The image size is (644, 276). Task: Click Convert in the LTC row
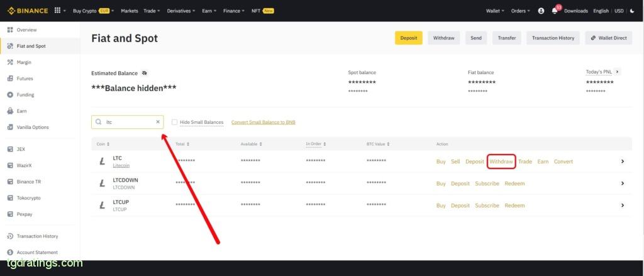563,162
